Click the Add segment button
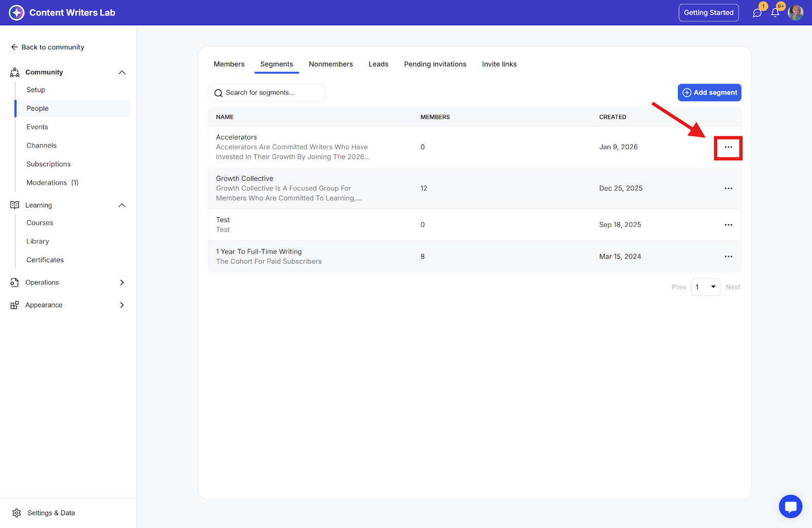Screen dimensions: 812x528 709,93
